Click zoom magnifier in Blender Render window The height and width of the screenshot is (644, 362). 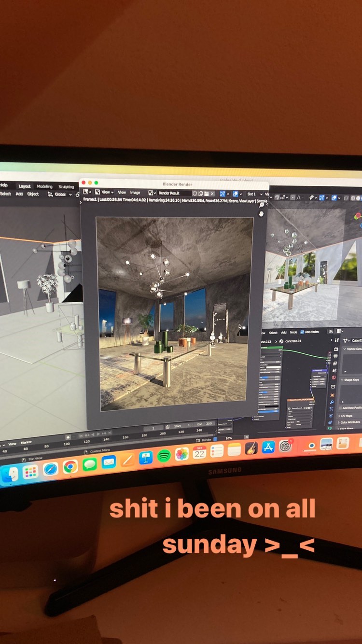tap(261, 205)
